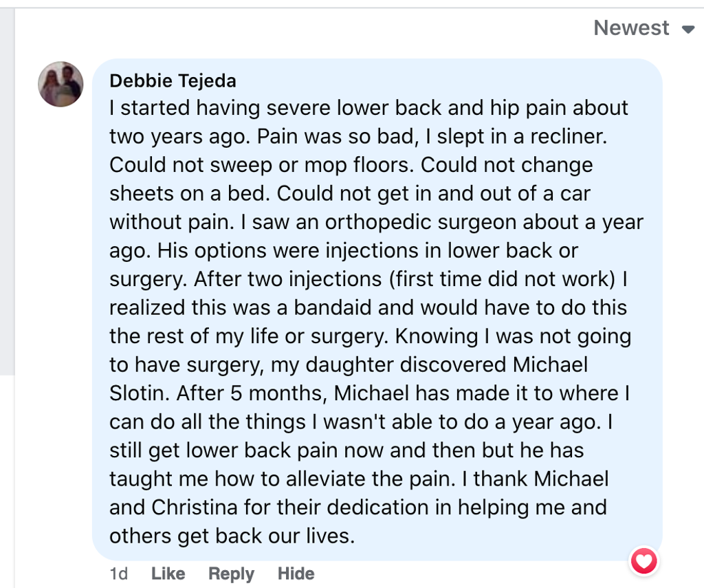Like Debbie Tejeda's comment
This screenshot has width=704, height=588.
[x=168, y=574]
